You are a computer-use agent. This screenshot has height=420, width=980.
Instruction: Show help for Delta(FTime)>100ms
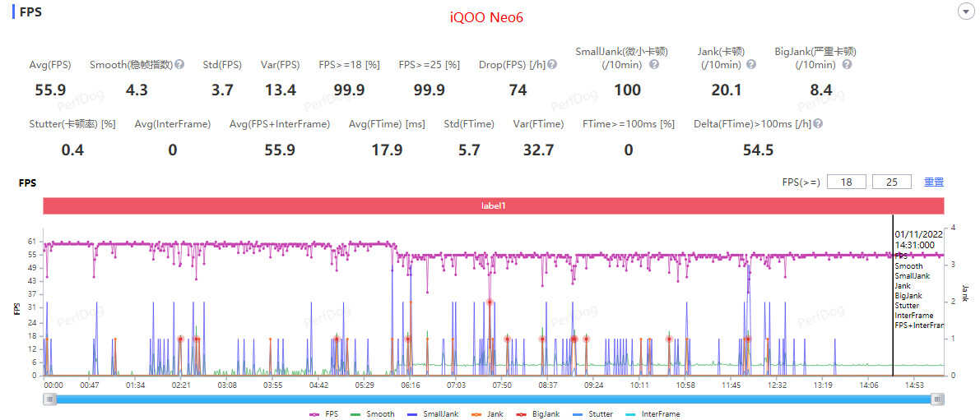pos(818,123)
